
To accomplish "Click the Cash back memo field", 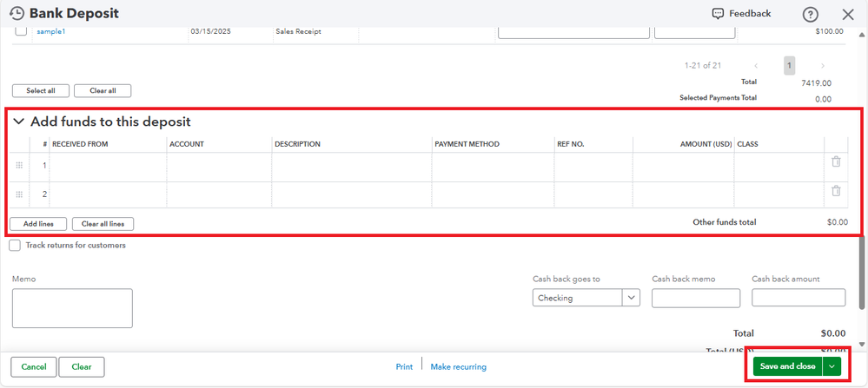I will click(x=696, y=298).
